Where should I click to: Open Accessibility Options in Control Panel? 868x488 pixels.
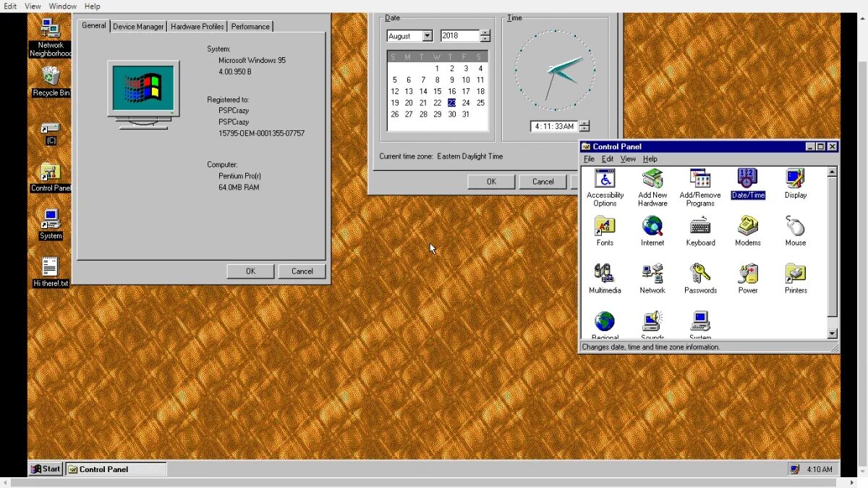click(x=605, y=187)
